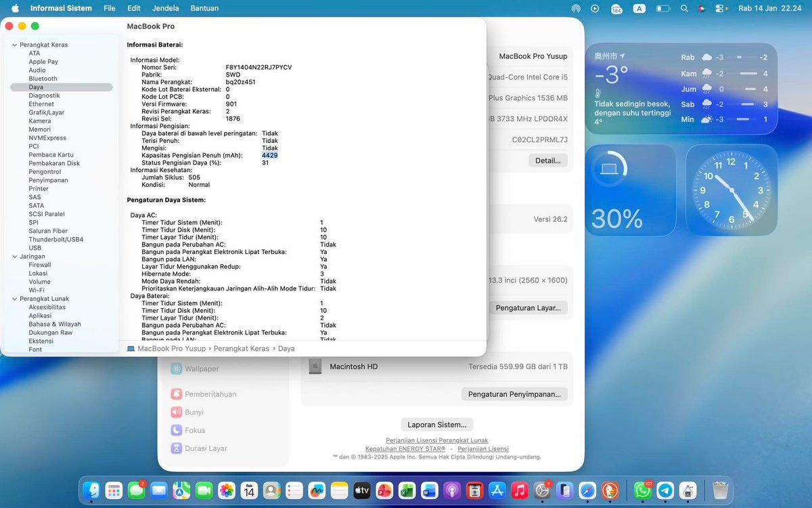
Task: Open Trash in the dock
Action: click(720, 490)
